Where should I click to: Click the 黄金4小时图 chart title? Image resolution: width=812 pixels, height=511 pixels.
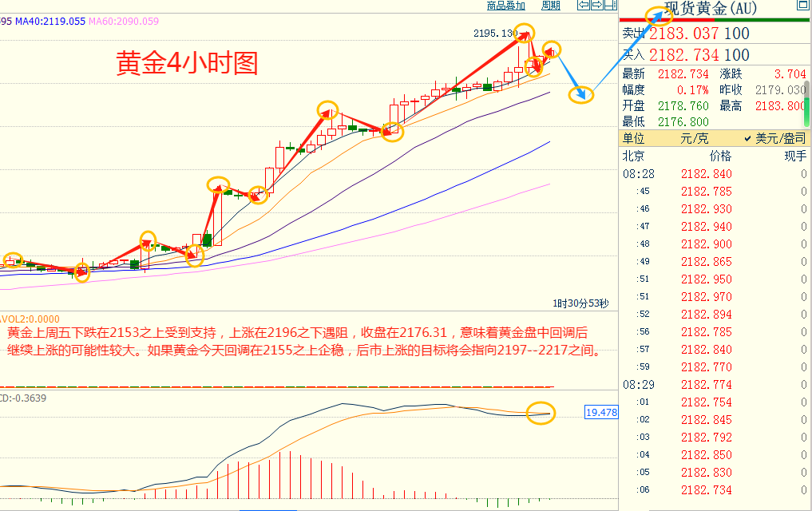point(186,63)
